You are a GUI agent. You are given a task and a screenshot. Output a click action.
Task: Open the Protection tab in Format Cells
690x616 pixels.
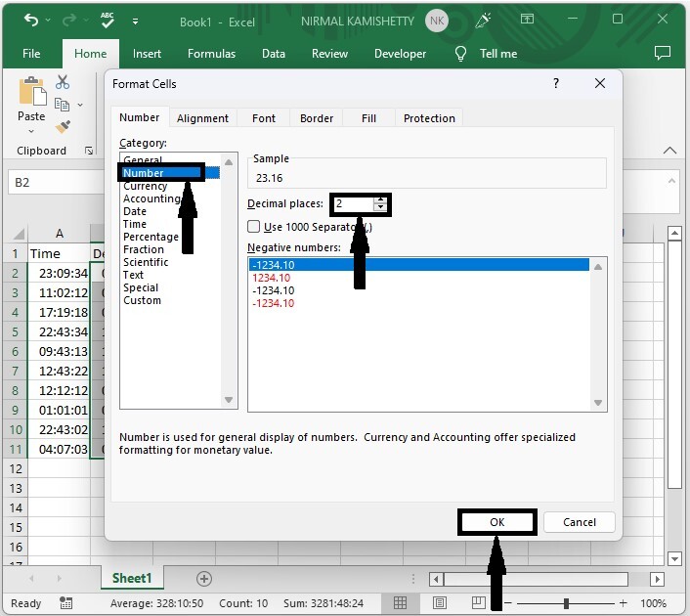(x=429, y=118)
